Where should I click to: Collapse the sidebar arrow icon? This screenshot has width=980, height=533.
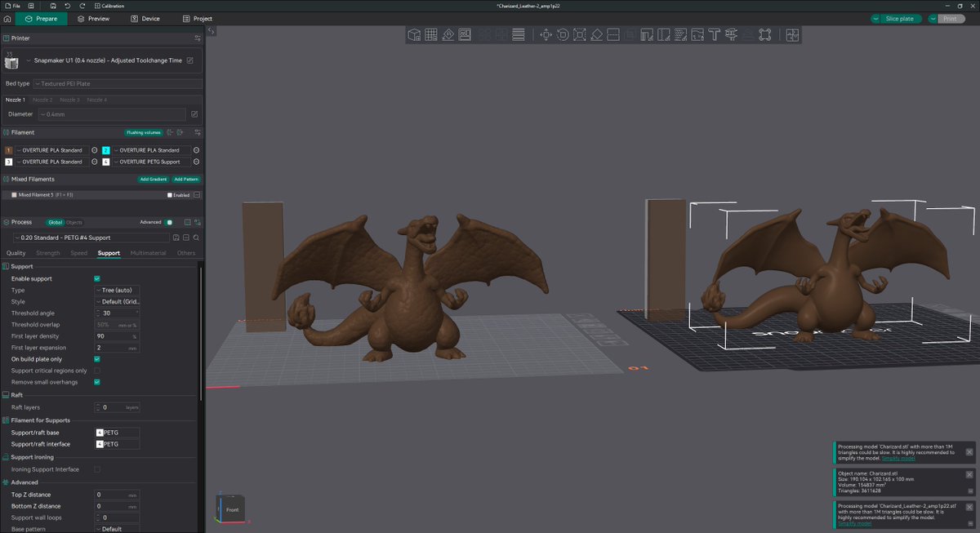[x=211, y=31]
